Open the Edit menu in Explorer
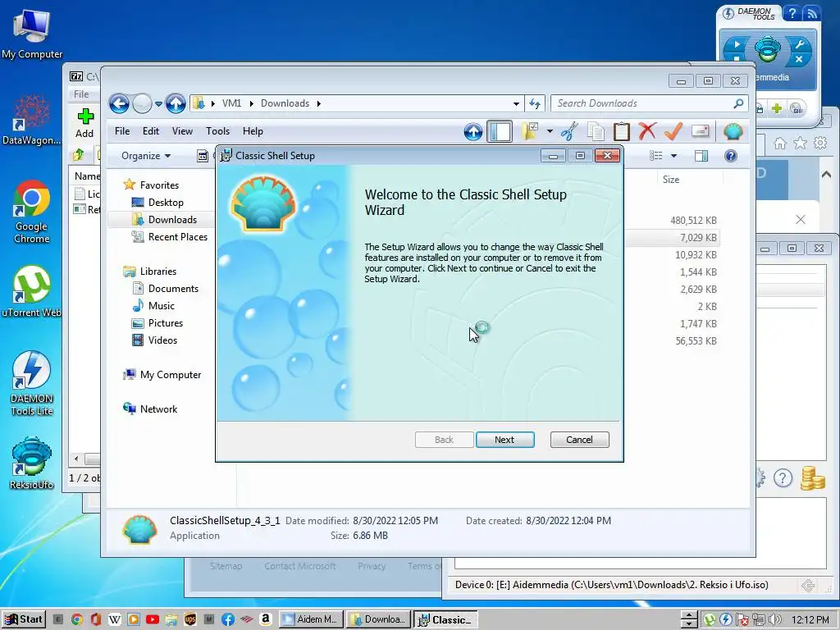The image size is (840, 630). pos(151,131)
